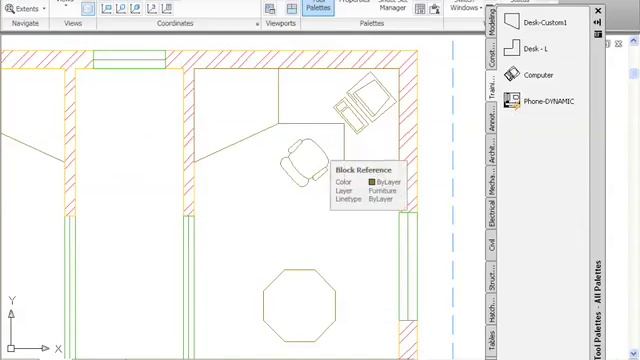
Task: Toggle auto-hide on the Tool Palettes
Action: pos(598,22)
